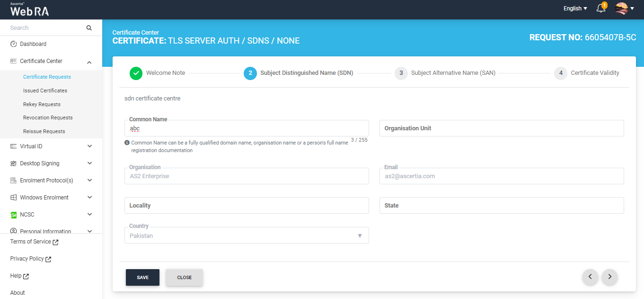644x299 pixels.
Task: Open Reissue Requests in sidebar
Action: tap(44, 131)
